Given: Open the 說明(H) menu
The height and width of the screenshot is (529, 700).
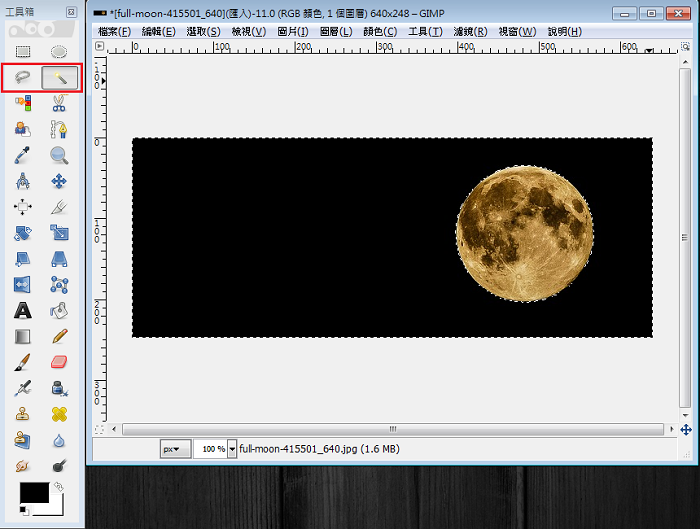Looking at the screenshot, I should click(x=565, y=32).
